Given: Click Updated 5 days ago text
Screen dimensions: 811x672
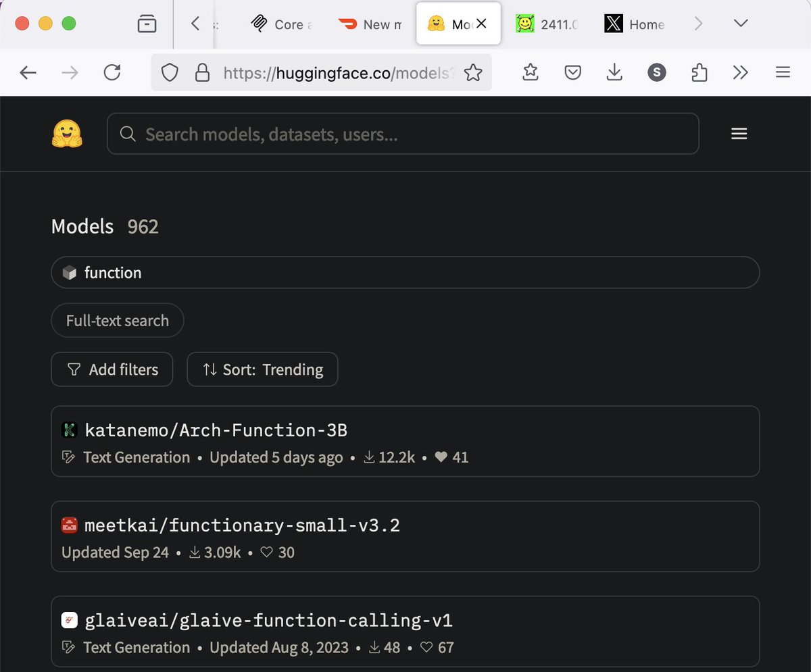Looking at the screenshot, I should coord(276,457).
